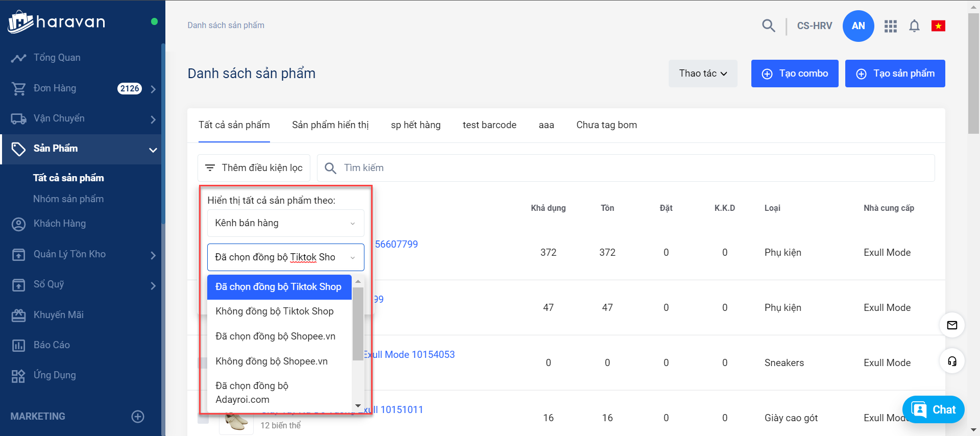Open the Chat widget
The image size is (980, 436).
(933, 409)
